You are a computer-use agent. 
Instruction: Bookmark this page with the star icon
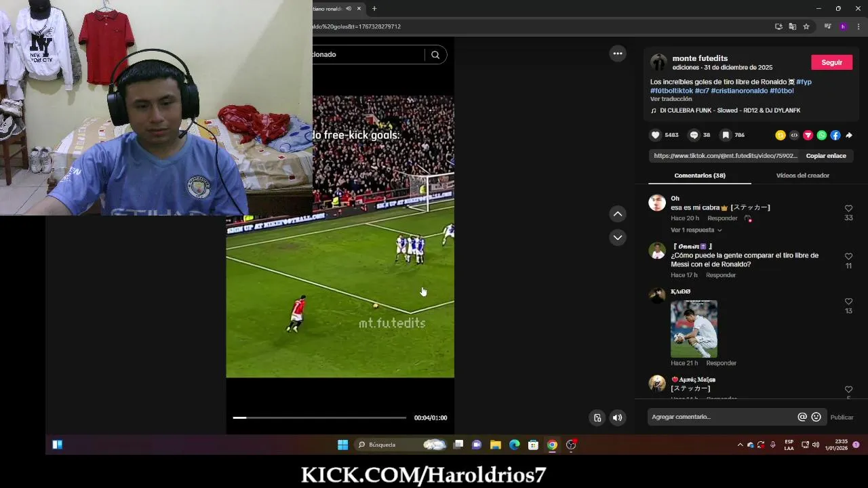click(x=806, y=26)
